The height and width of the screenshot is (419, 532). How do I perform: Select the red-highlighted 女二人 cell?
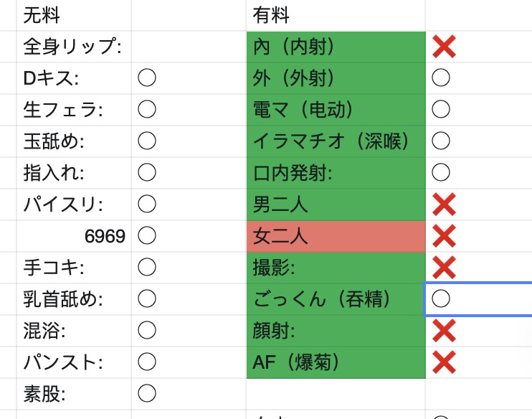click(336, 236)
